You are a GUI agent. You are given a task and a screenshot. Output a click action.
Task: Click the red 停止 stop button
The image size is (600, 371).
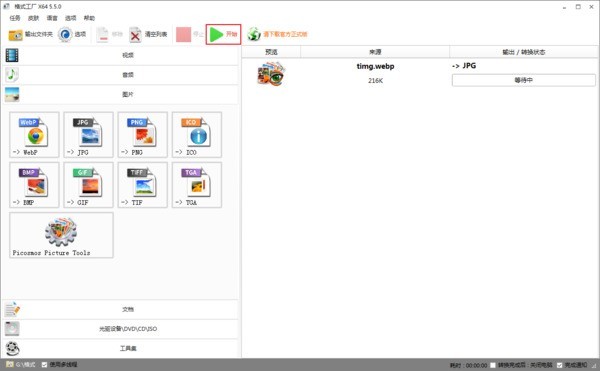pyautogui.click(x=190, y=34)
